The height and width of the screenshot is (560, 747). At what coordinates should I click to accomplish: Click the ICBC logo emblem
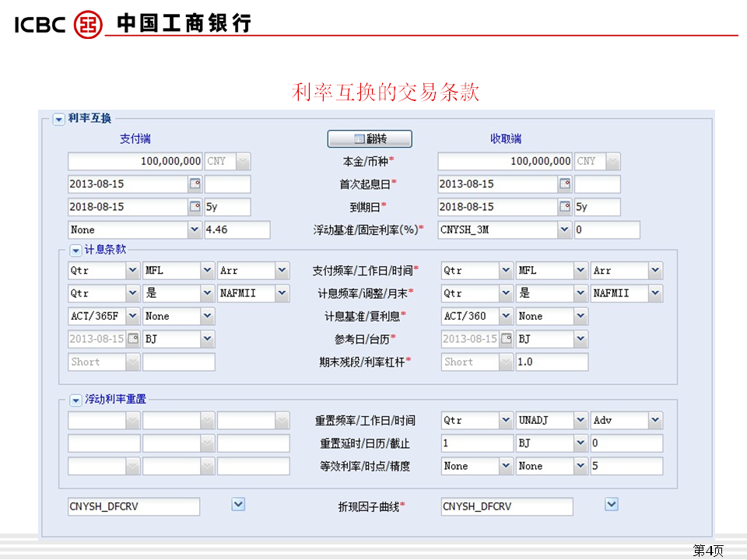[88, 24]
